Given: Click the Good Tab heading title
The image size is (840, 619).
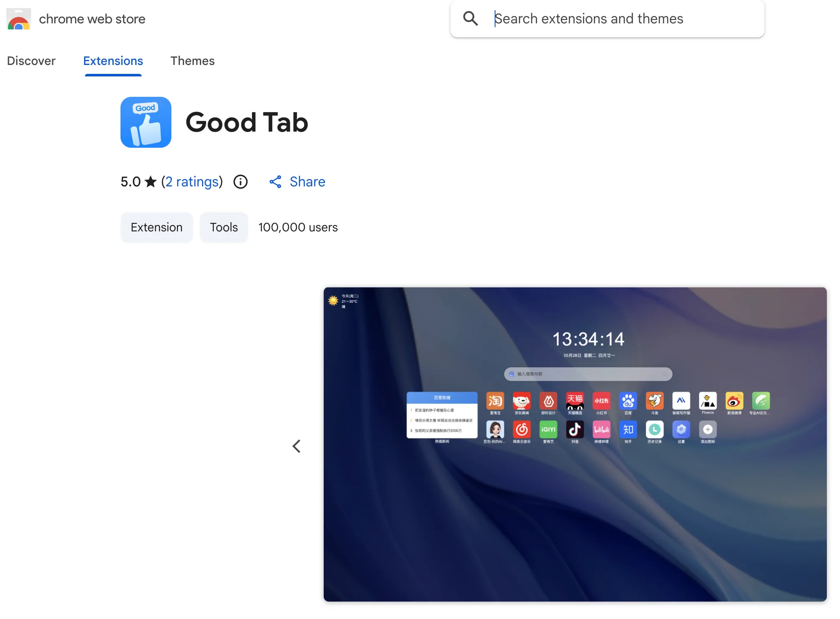Looking at the screenshot, I should (246, 122).
